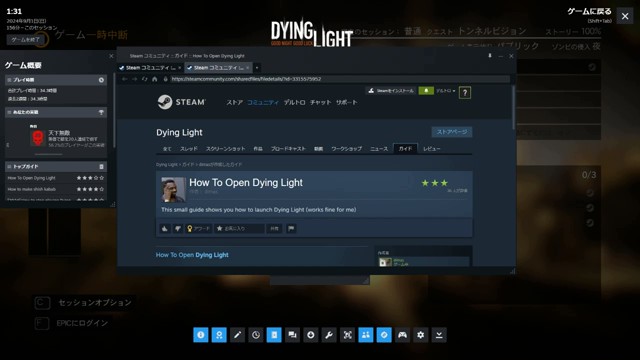
Task: Toggle the web browser compass icon
Action: coord(384,335)
